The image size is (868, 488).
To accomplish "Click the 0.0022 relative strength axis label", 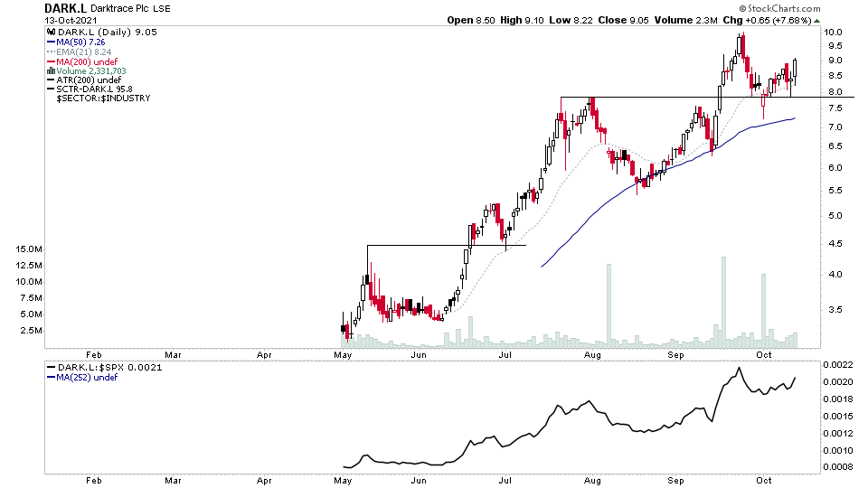I will [x=838, y=364].
